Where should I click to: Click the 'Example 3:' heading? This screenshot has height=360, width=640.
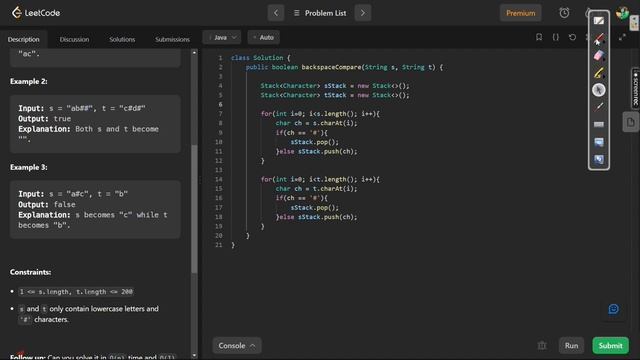[29, 167]
